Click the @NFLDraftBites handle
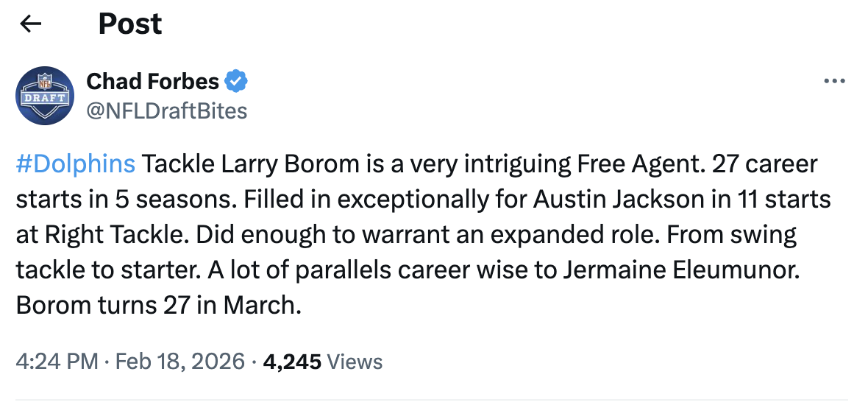The image size is (868, 408). [x=166, y=110]
